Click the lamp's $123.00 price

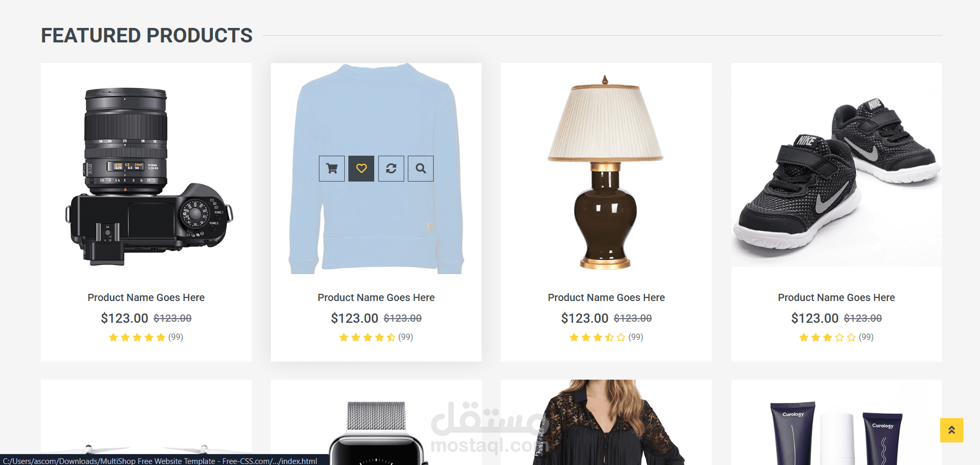pos(585,318)
